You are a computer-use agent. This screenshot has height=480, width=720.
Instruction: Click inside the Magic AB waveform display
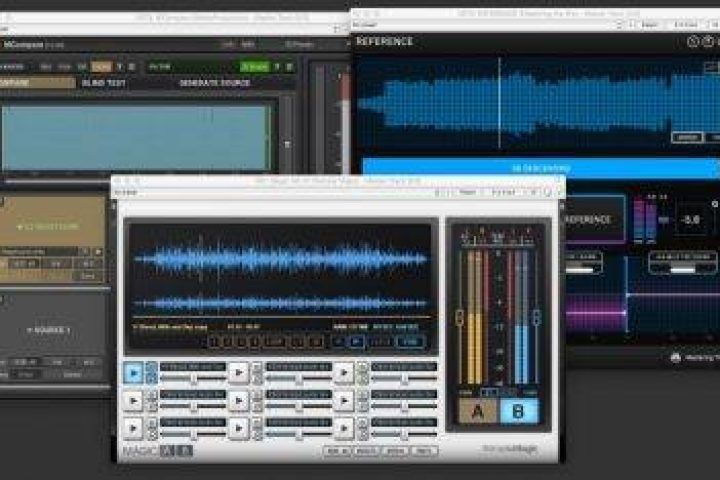point(280,270)
